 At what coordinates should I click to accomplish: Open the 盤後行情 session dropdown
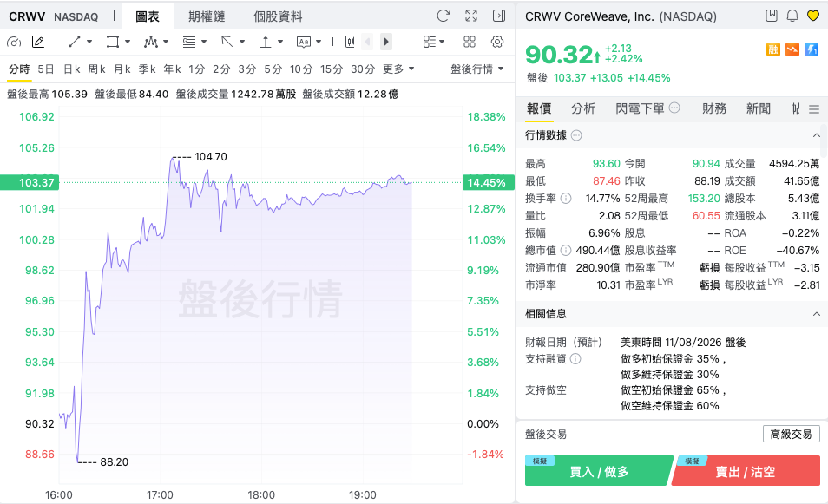pos(476,69)
